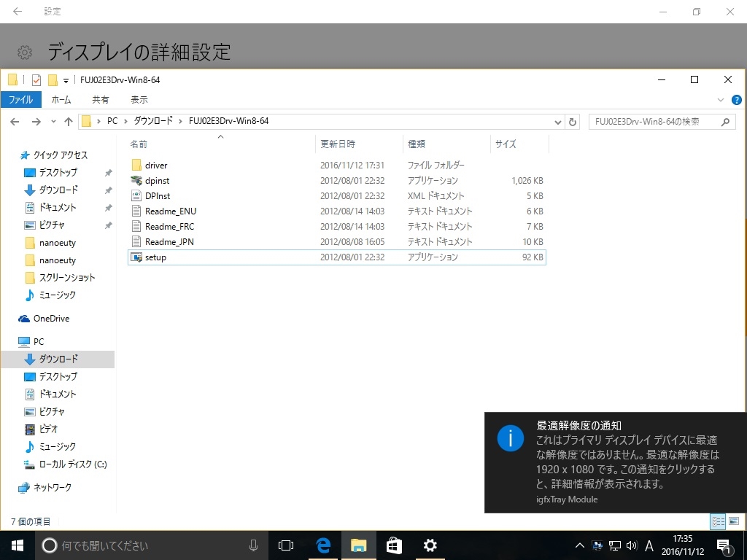Open the Action Center notification icon
Viewport: 747px width, 560px height.
point(724,545)
